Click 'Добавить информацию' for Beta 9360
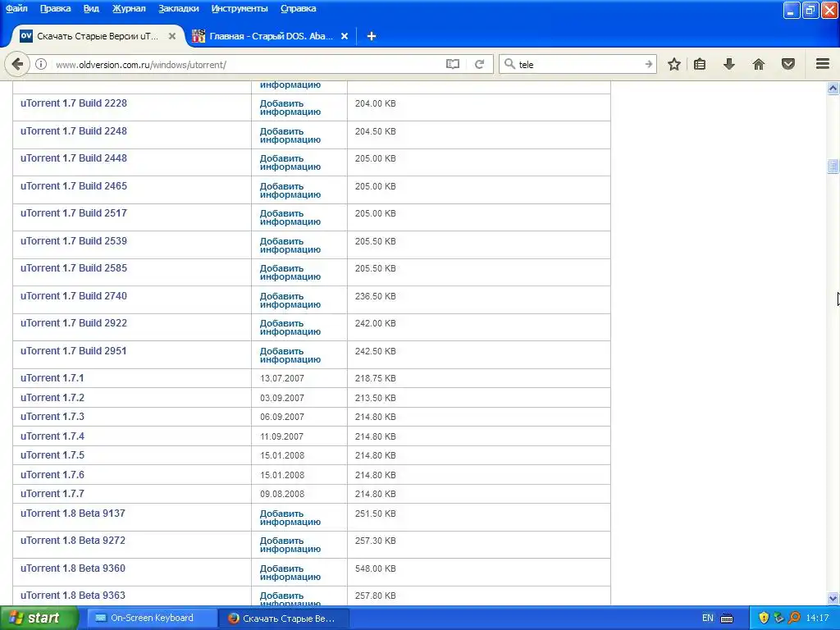 click(290, 573)
